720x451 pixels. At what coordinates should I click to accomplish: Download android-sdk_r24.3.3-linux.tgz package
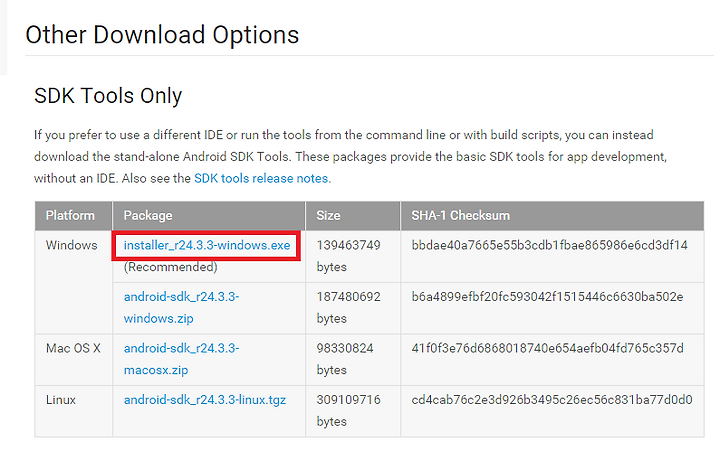205,400
